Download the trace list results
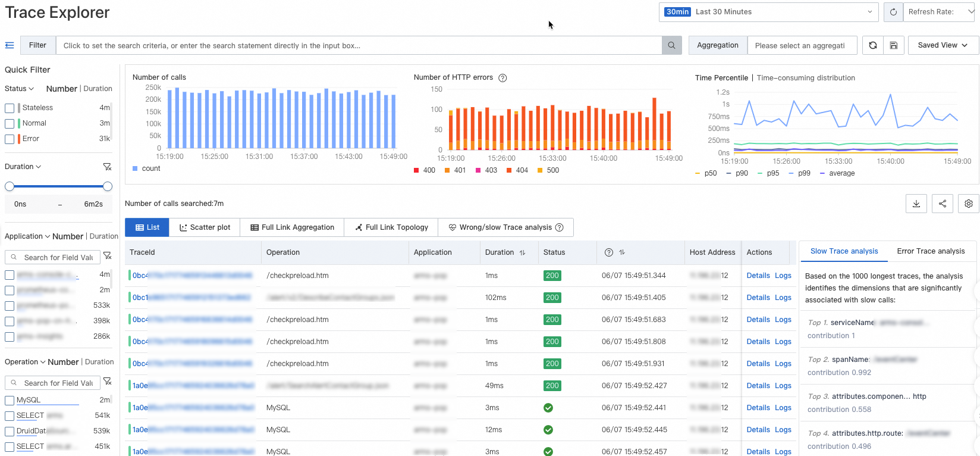 coord(916,204)
